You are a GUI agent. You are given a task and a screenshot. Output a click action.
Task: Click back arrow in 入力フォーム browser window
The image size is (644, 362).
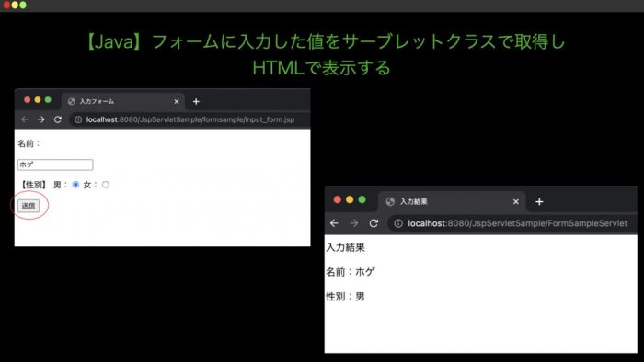(25, 119)
